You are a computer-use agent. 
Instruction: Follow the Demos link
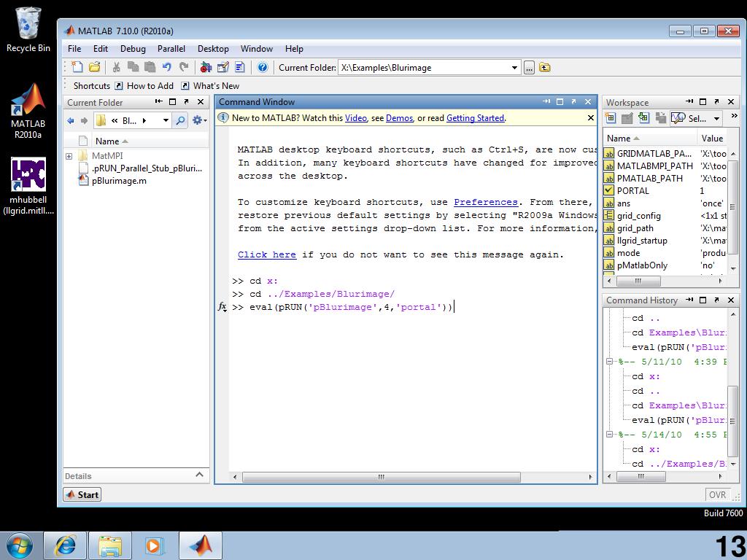[x=399, y=118]
